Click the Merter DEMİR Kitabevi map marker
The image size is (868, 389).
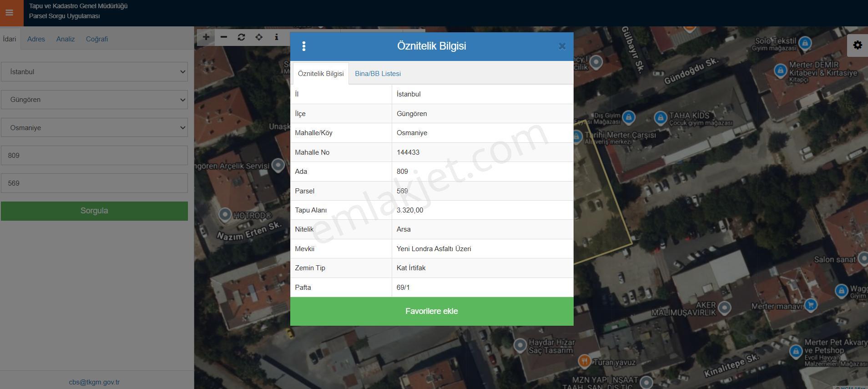point(780,71)
